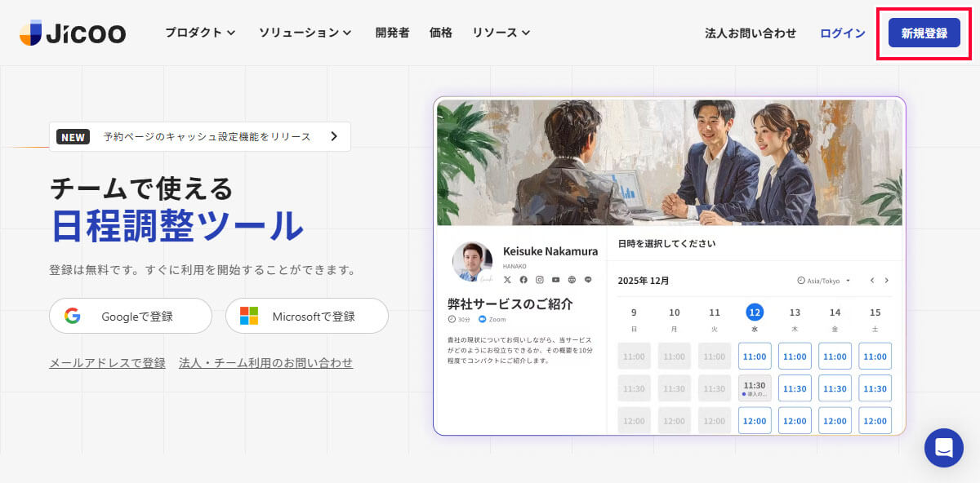Open the X profile icon on the booking card

507,280
